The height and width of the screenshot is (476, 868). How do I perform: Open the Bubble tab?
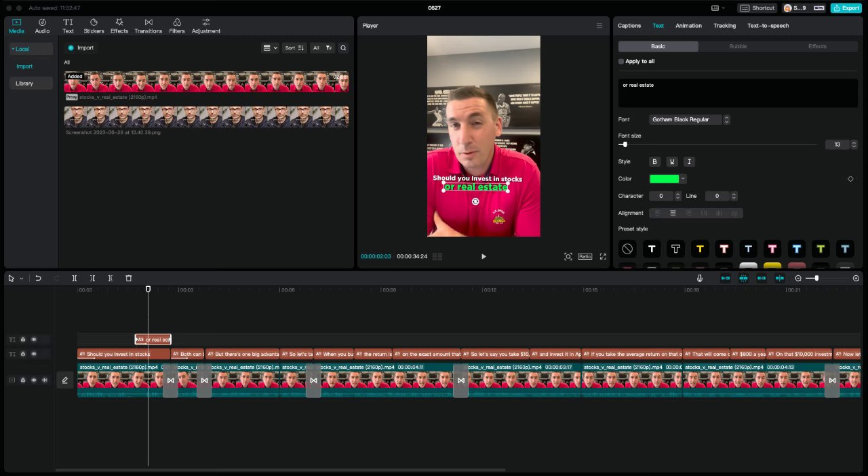click(738, 46)
